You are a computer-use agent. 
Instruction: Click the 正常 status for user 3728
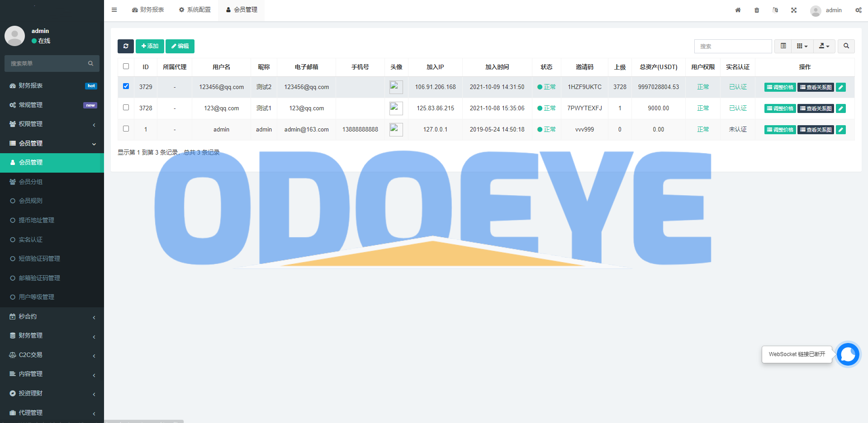[x=546, y=108]
